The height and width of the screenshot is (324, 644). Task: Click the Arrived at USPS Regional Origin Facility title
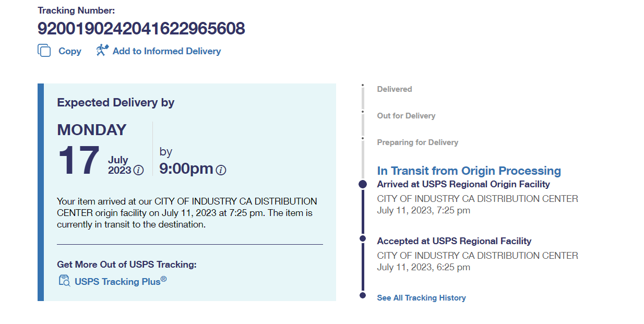tap(463, 184)
